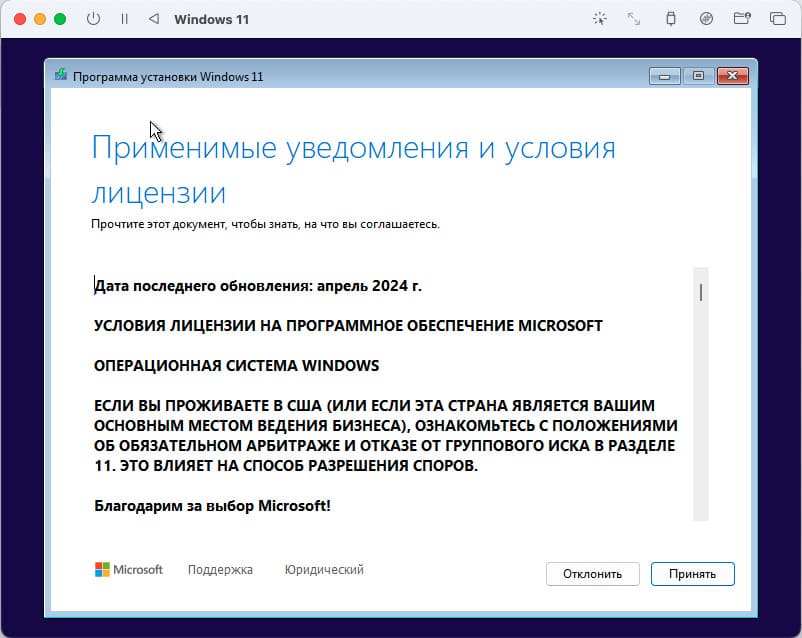Decline the license with Отклонить button
The width and height of the screenshot is (802, 638).
592,574
